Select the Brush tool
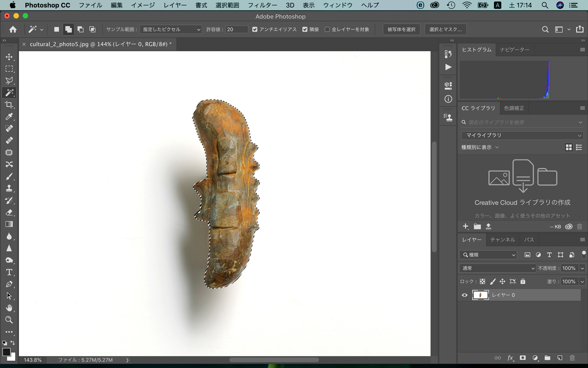588x368 pixels. [9, 176]
